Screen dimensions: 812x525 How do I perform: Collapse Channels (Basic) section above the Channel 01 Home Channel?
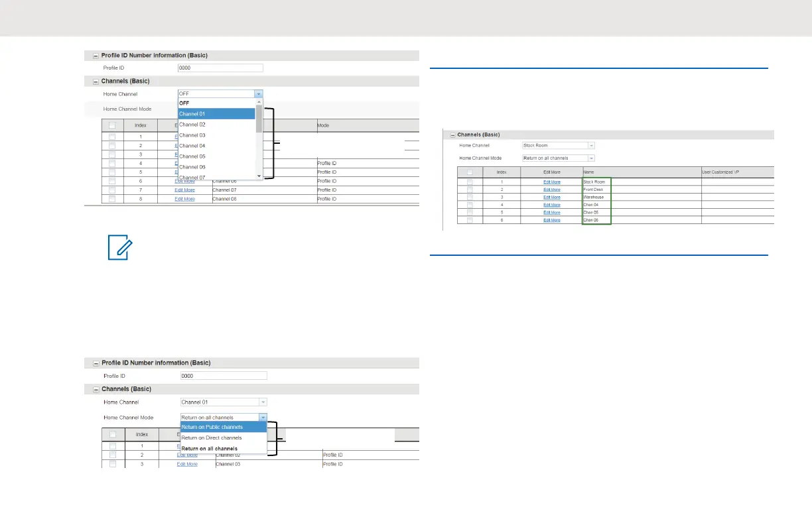click(96, 389)
